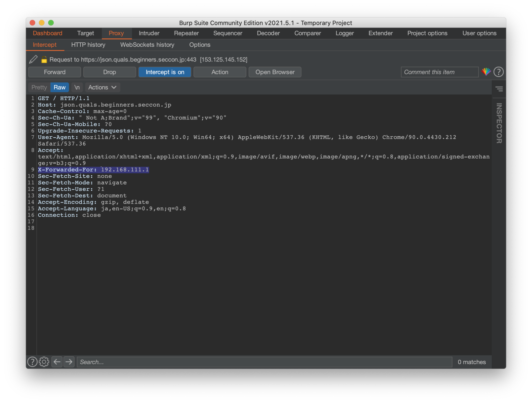This screenshot has height=403, width=532.
Task: Click the Forward button
Action: [55, 72]
